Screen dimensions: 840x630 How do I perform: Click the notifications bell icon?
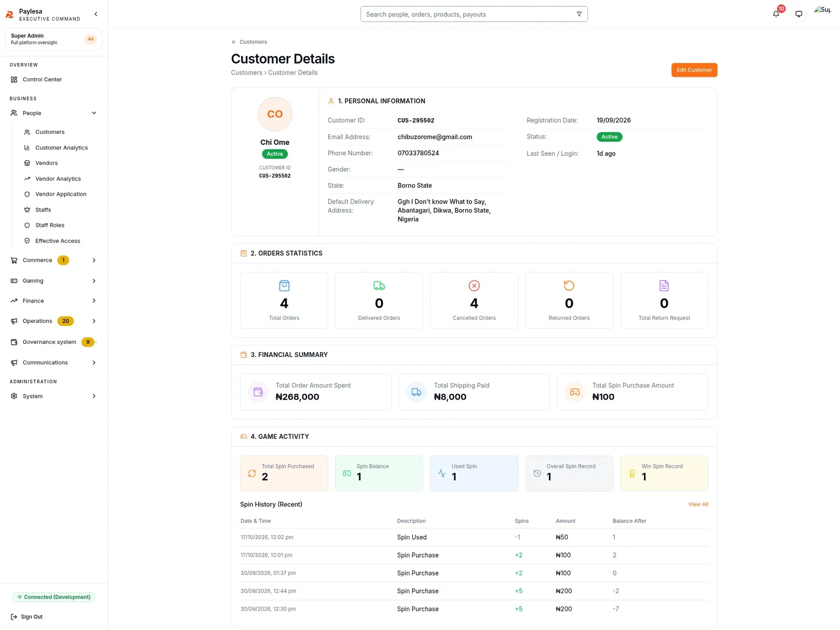pyautogui.click(x=776, y=14)
